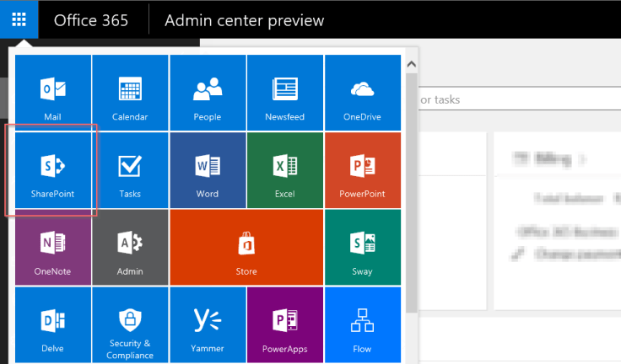Screen dimensions: 621x364
Task: Launch the Sway app tile
Action: pos(362,247)
